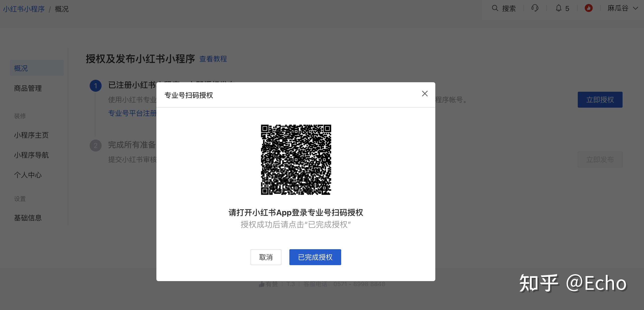Click the 有赞 thumbs-up logo in footer

pyautogui.click(x=268, y=284)
